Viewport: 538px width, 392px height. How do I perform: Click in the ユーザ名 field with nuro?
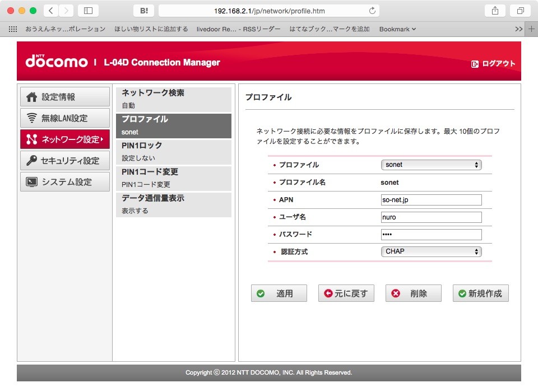coord(432,217)
